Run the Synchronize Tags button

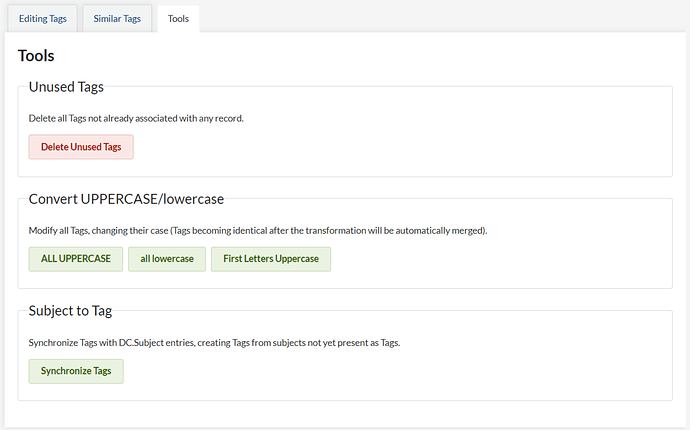click(x=76, y=371)
